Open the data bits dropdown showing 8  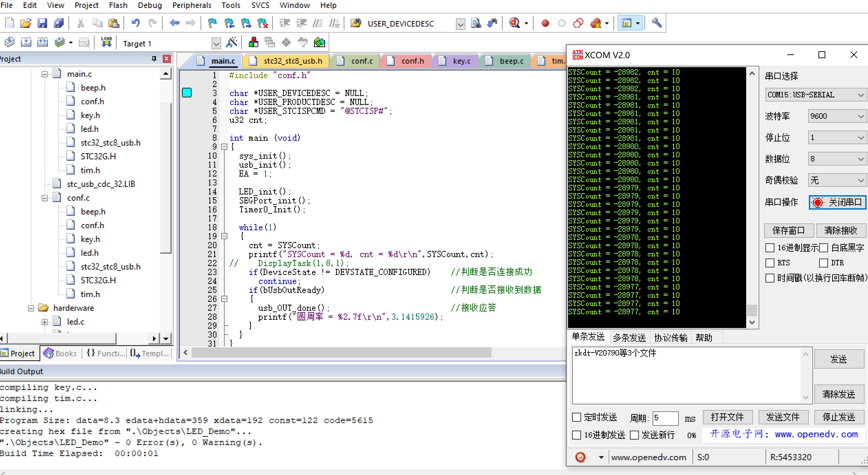(x=837, y=159)
